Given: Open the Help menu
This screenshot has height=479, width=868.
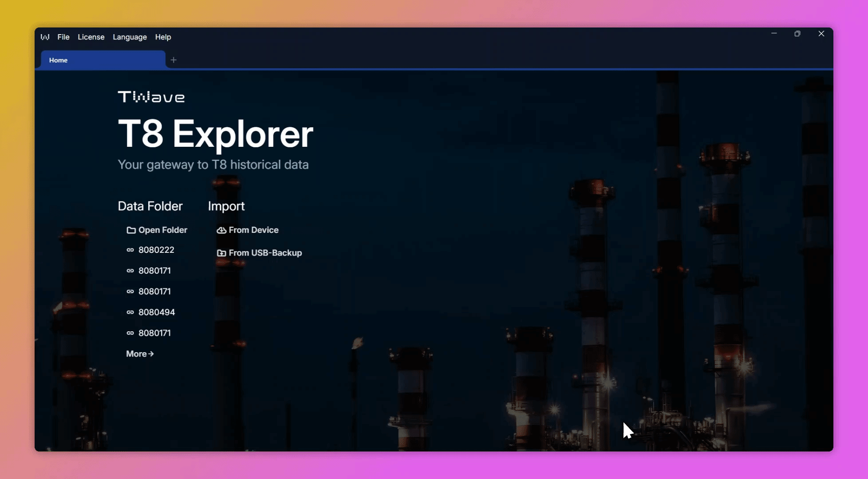Looking at the screenshot, I should [162, 37].
